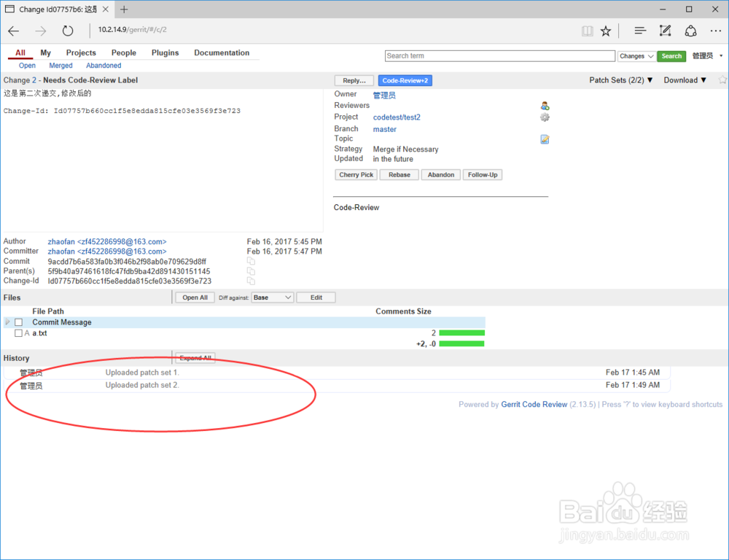Click the browser refresh icon
The height and width of the screenshot is (560, 729).
[68, 30]
